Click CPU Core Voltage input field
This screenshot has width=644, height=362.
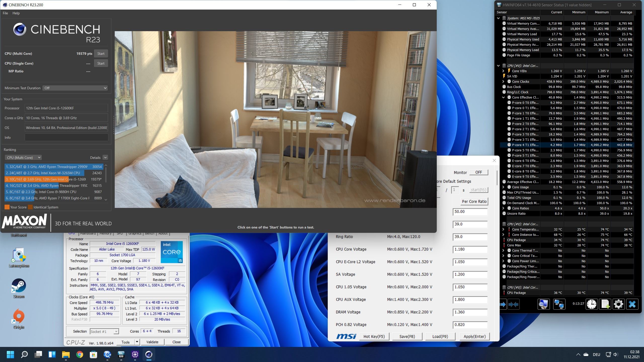470,249
